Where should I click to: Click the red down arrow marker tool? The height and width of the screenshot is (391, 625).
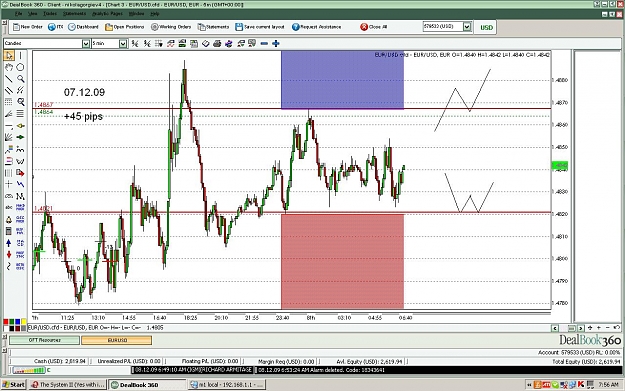click(x=9, y=254)
